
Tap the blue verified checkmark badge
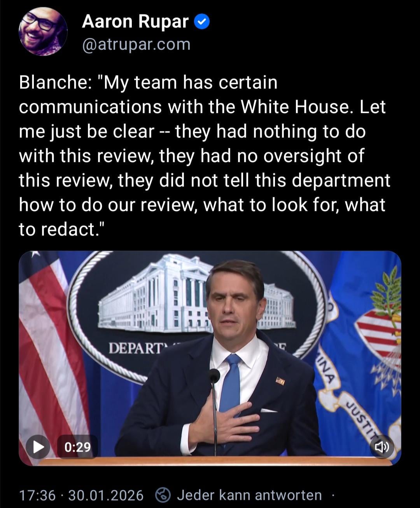point(202,21)
